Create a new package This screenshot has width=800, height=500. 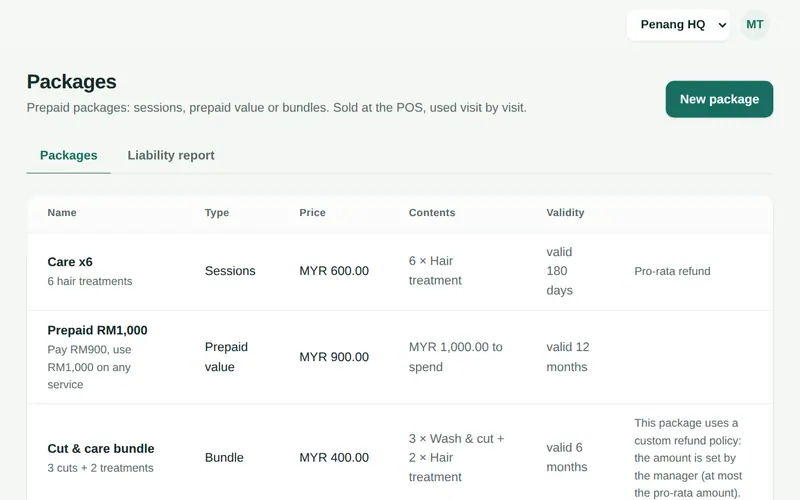[x=719, y=99]
